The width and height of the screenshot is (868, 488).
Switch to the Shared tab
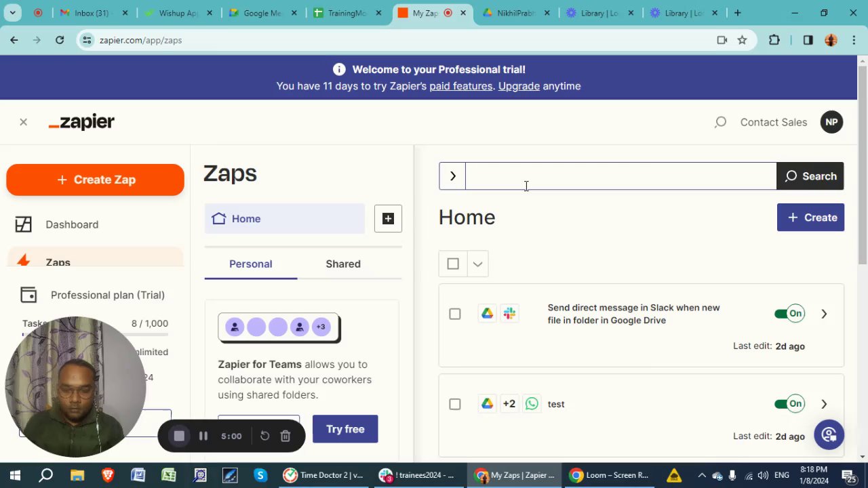tap(343, 264)
